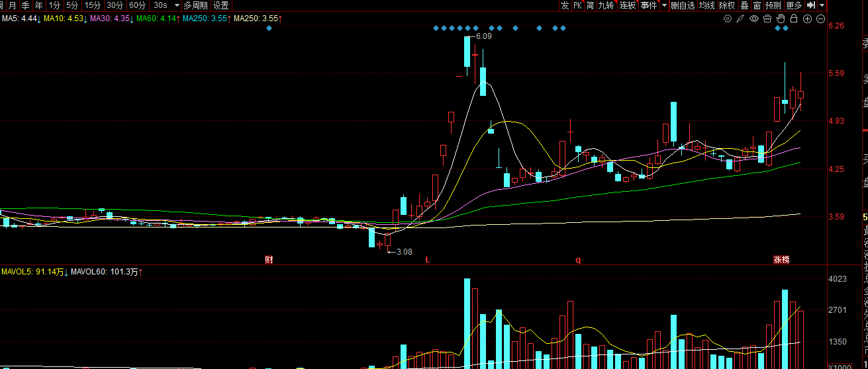Click the 4.93 price axis label
This screenshot has width=868, height=369.
(836, 121)
